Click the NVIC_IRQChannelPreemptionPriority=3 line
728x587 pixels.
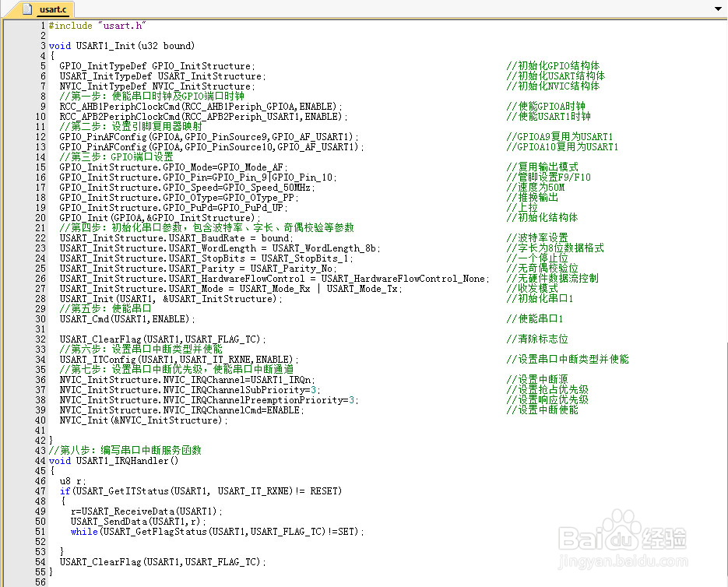[x=209, y=400]
